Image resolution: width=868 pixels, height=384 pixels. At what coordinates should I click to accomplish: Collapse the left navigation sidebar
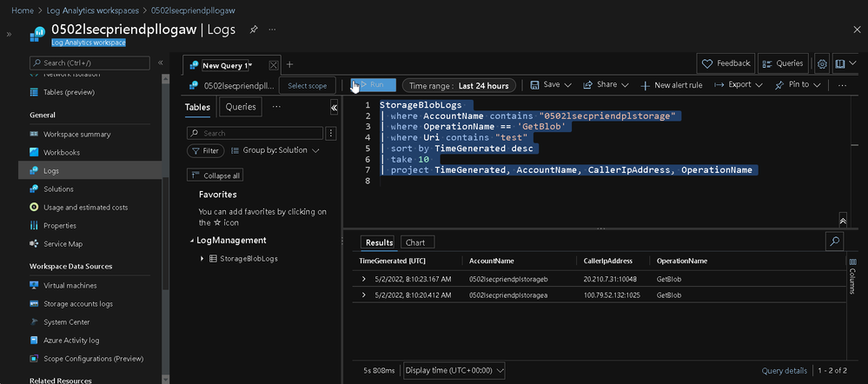[x=160, y=63]
